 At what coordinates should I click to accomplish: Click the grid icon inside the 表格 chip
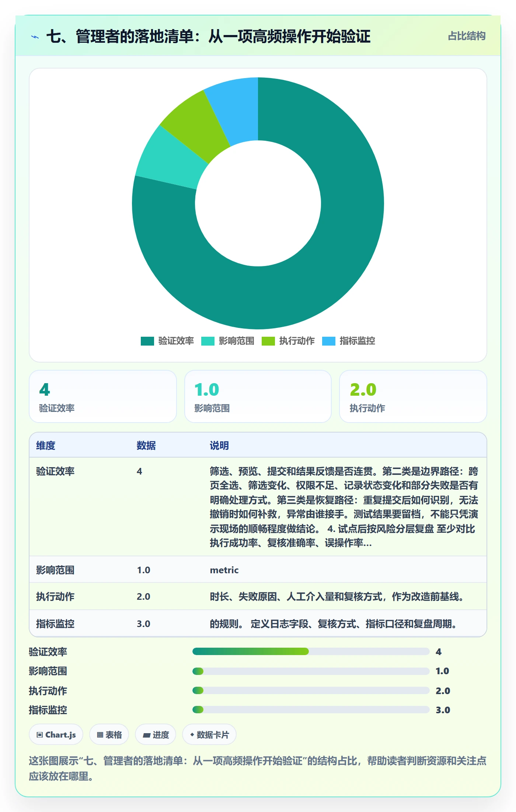click(x=100, y=735)
